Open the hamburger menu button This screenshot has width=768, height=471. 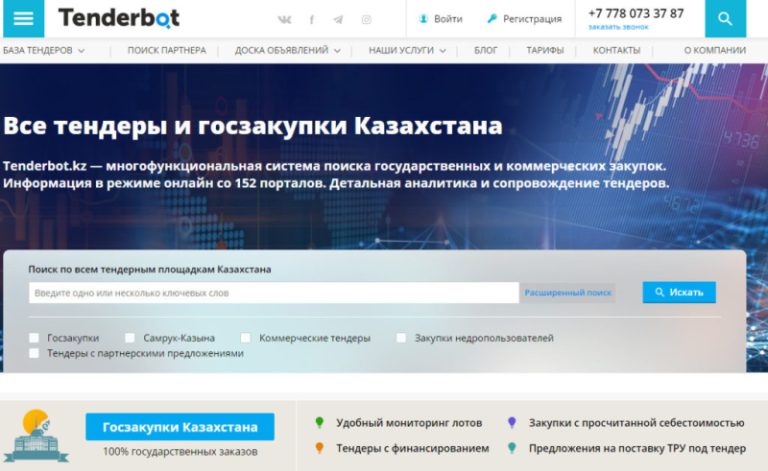click(x=24, y=19)
